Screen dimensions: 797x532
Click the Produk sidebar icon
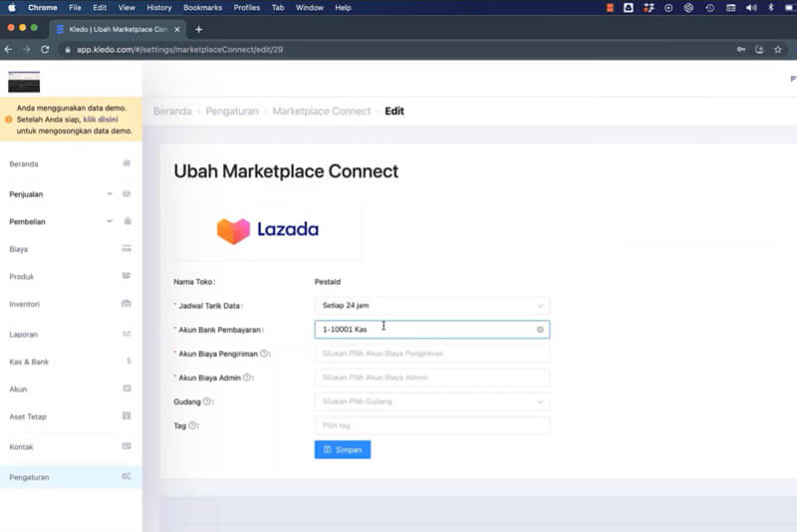(x=127, y=276)
